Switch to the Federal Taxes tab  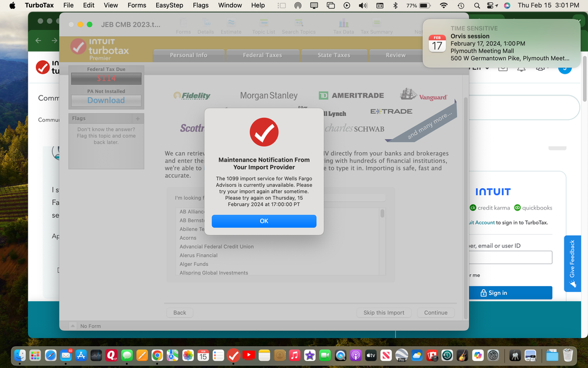tap(263, 55)
